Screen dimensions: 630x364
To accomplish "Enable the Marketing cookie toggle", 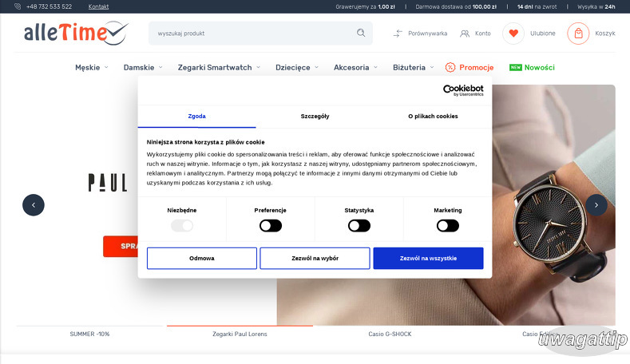I will pos(448,226).
